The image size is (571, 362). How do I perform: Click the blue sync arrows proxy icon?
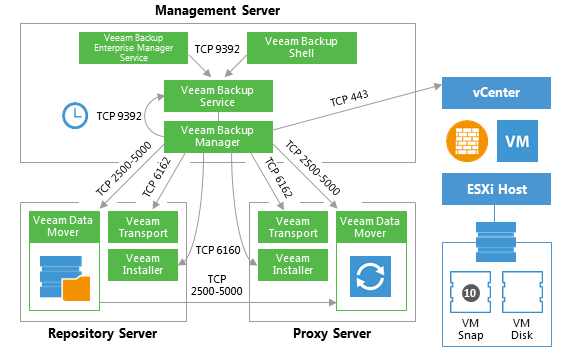370,276
